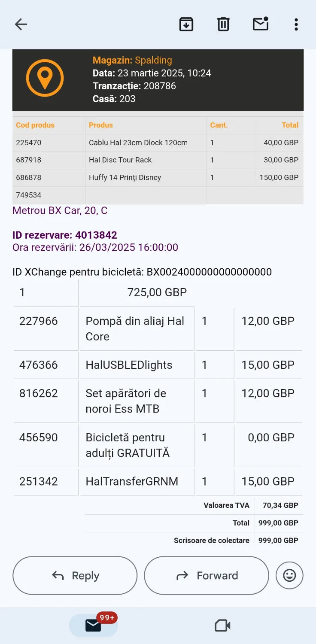Tap the HalUSBLEDlights product row
Image resolution: width=316 pixels, height=644 pixels.
coord(158,365)
